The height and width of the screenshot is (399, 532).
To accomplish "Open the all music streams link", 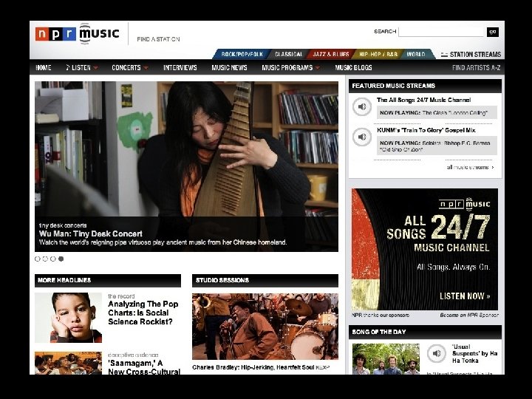I will coord(470,167).
